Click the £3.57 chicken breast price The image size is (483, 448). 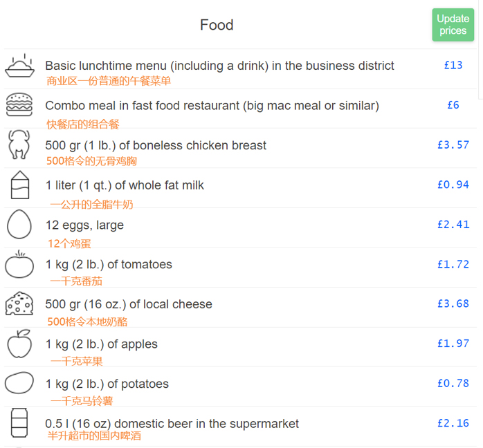pyautogui.click(x=453, y=144)
